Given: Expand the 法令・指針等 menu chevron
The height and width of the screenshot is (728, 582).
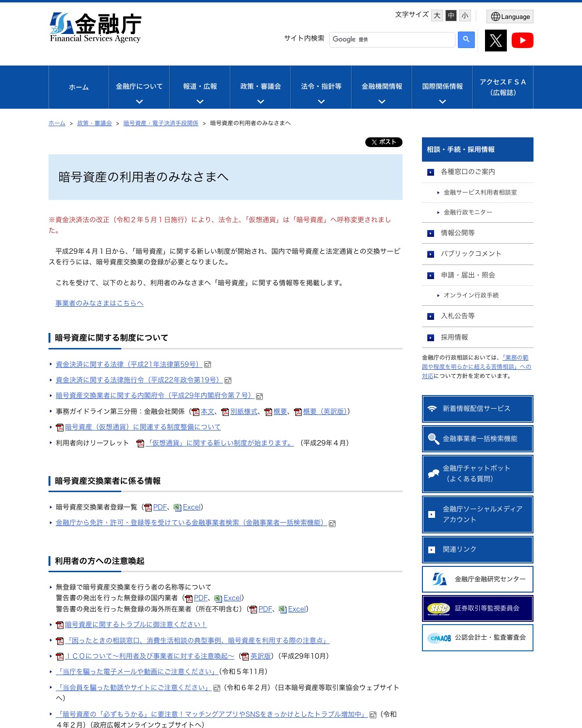Looking at the screenshot, I should [x=321, y=102].
